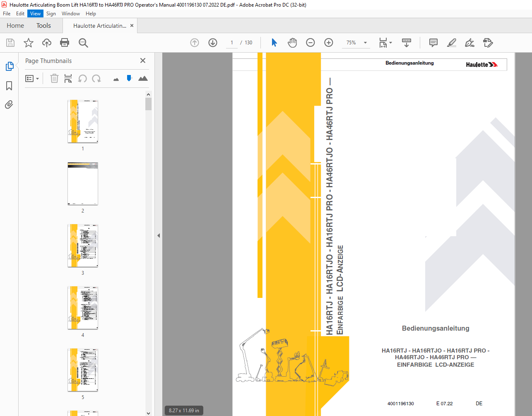
Task: Add document to starred favorites
Action: (x=29, y=43)
